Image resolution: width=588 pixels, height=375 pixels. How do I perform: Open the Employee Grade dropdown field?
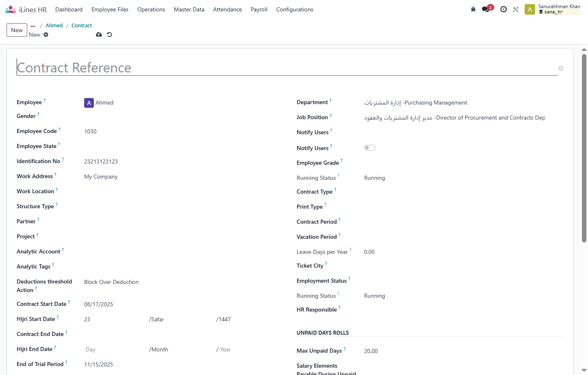coord(463,163)
